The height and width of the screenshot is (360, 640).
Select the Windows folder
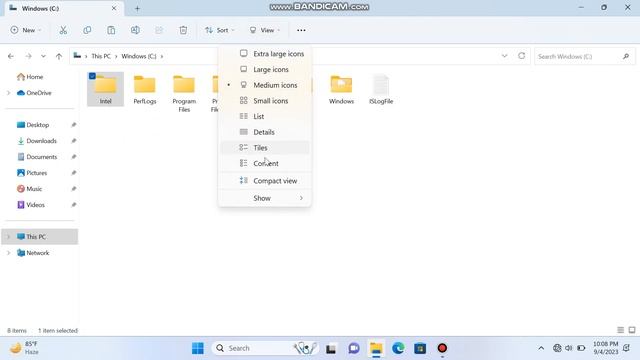[x=341, y=89]
